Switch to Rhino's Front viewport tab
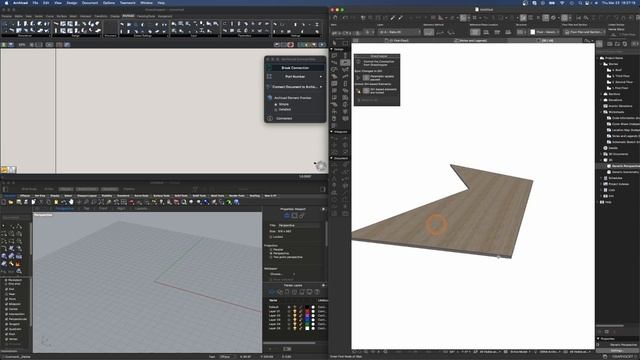This screenshot has width=640, height=360. tap(103, 209)
